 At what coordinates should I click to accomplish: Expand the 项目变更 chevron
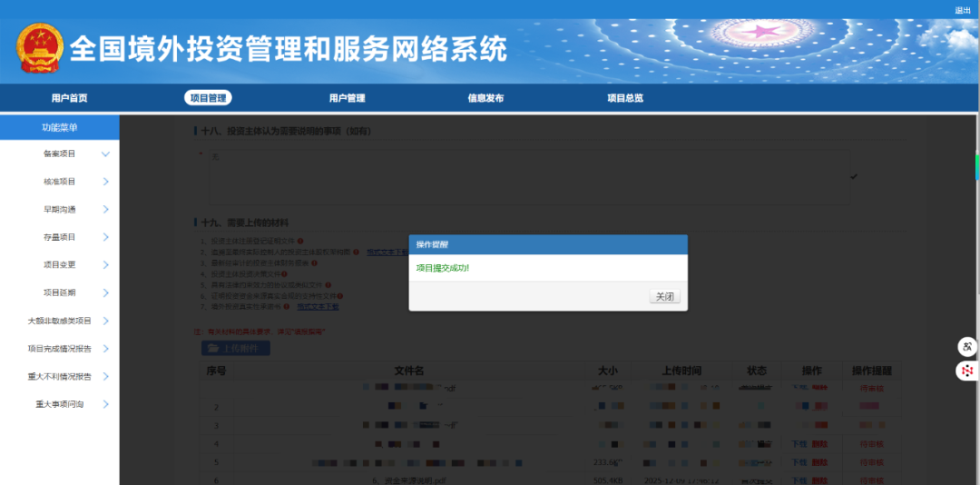point(105,264)
